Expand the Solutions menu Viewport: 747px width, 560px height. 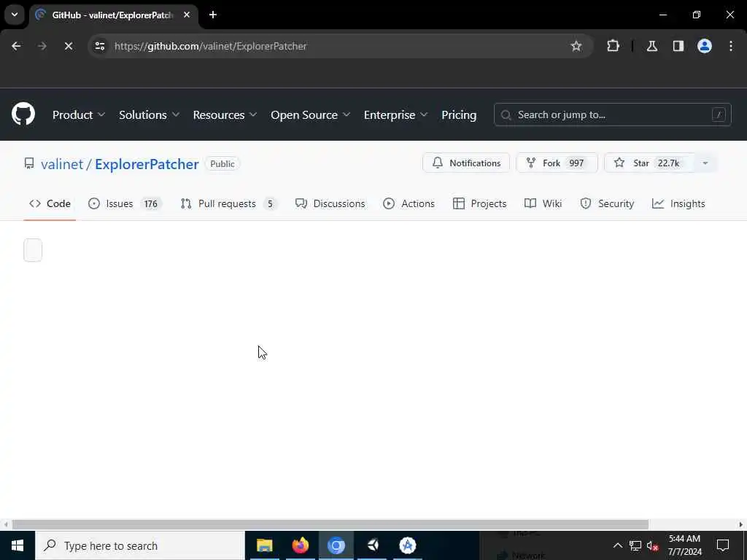pos(149,114)
